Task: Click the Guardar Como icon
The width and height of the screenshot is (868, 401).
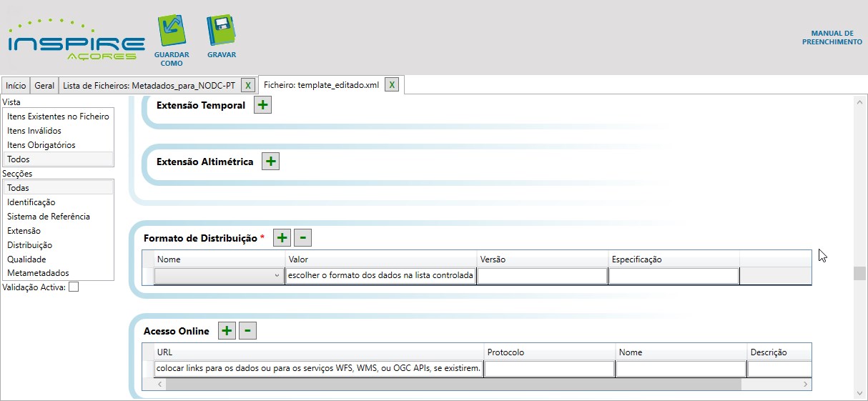Action: click(171, 33)
